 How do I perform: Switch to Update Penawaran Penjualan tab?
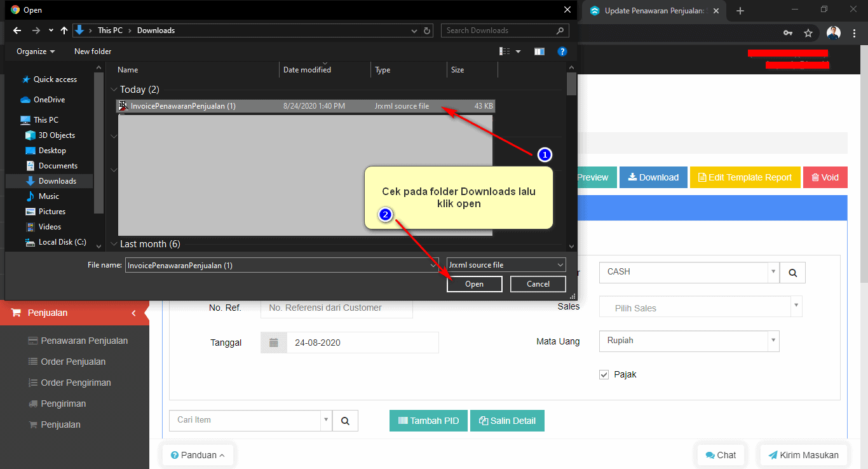point(654,11)
